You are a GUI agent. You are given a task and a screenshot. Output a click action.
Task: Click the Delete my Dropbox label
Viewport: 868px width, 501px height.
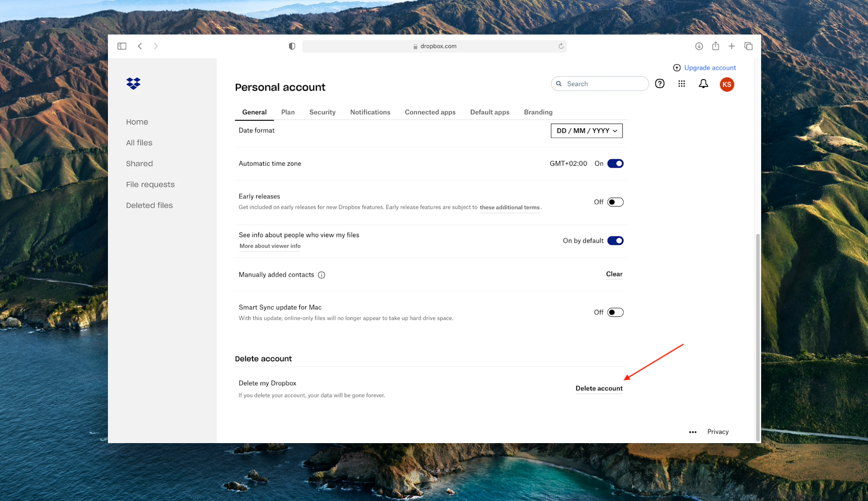pyautogui.click(x=267, y=384)
